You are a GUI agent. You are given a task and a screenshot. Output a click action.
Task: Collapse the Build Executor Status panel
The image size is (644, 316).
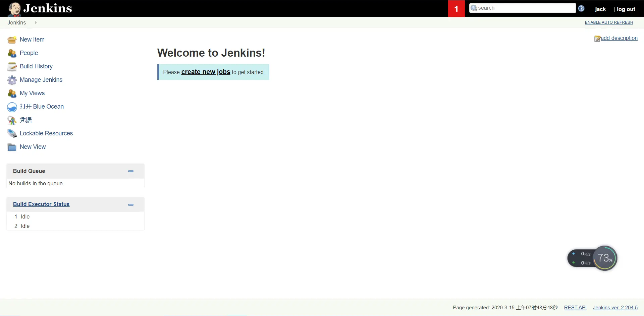[131, 204]
